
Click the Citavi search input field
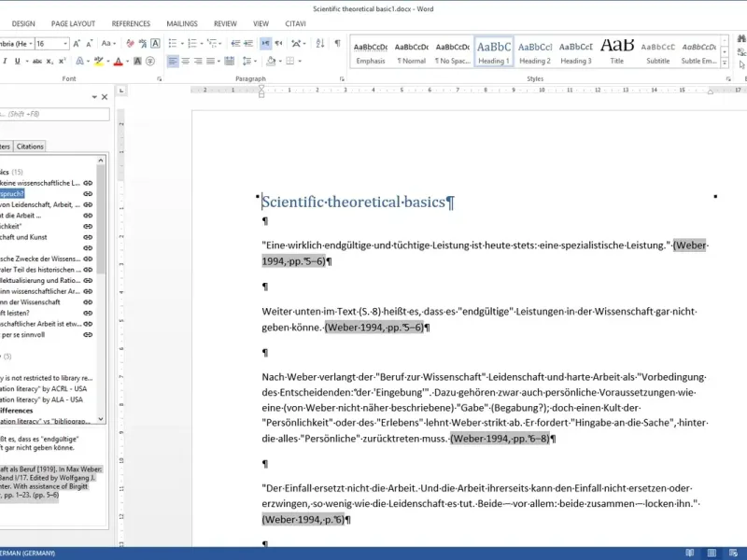click(54, 114)
